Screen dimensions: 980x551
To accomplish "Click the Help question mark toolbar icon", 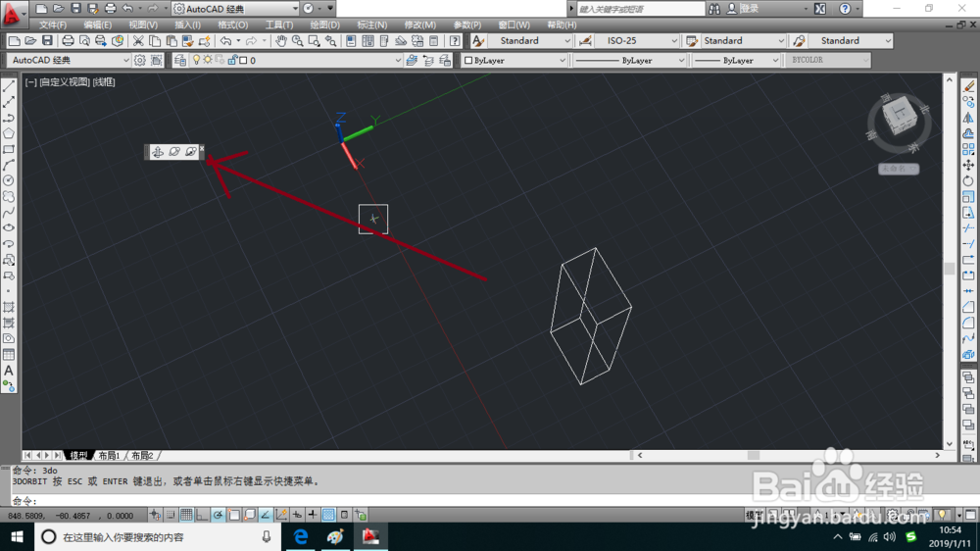I will (x=455, y=40).
